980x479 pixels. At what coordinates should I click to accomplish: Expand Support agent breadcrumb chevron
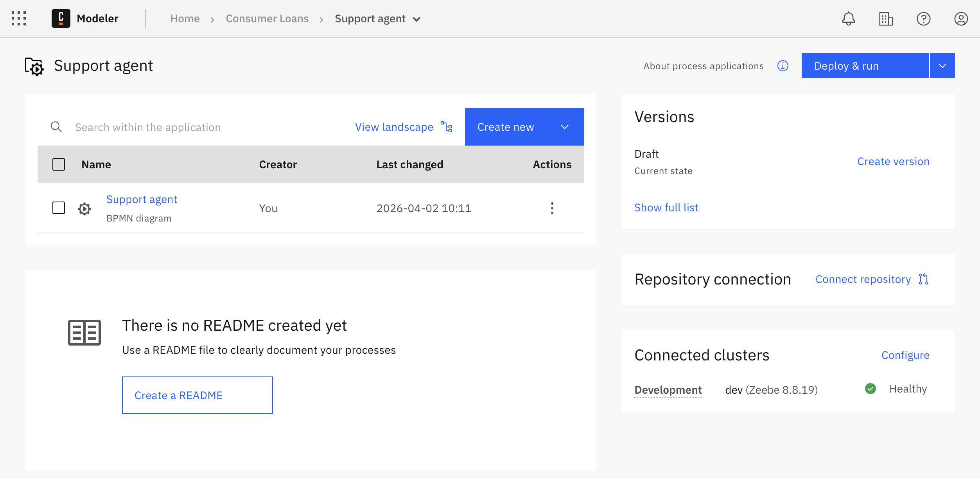click(417, 19)
